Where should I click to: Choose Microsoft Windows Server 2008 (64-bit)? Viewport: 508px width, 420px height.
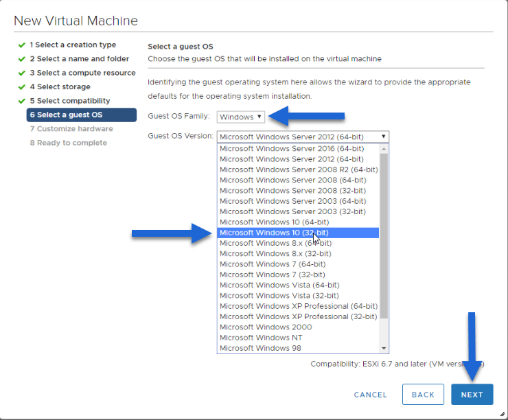coord(298,180)
